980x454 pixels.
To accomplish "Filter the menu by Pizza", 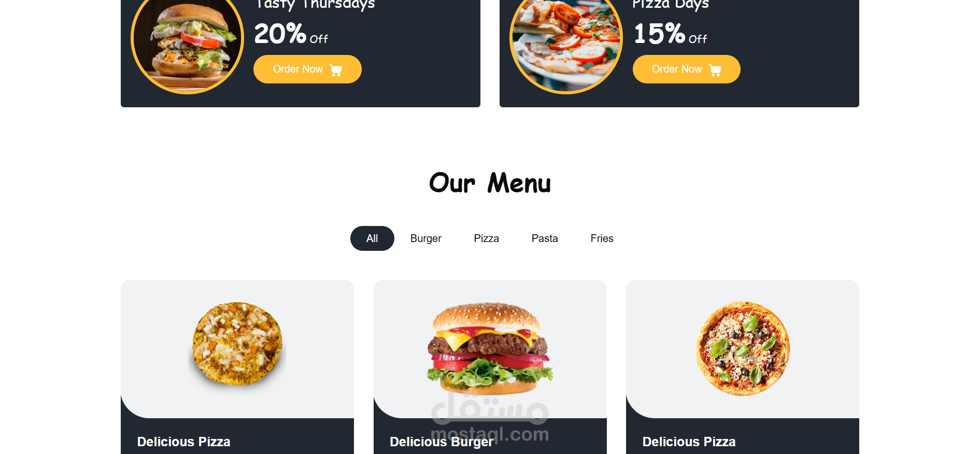I will click(487, 238).
